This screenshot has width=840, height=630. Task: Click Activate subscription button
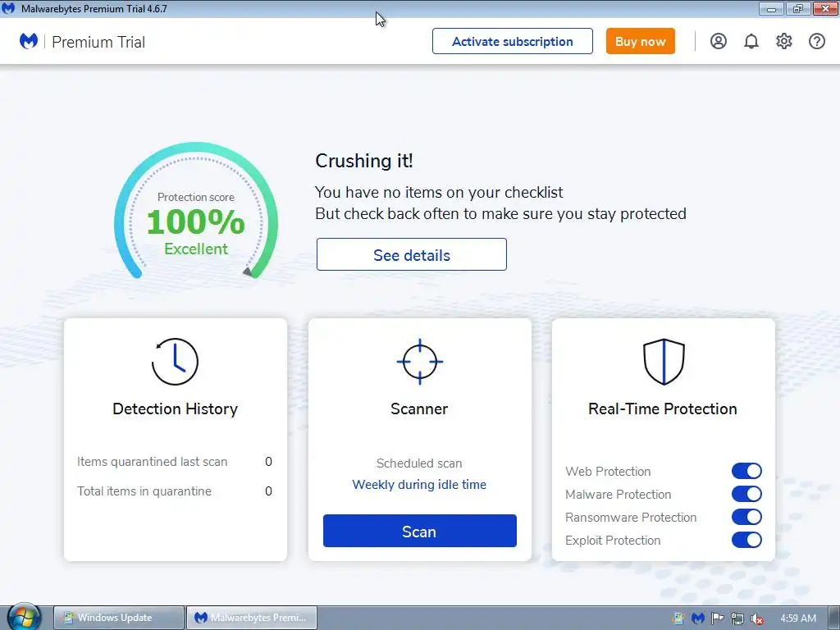(x=513, y=41)
